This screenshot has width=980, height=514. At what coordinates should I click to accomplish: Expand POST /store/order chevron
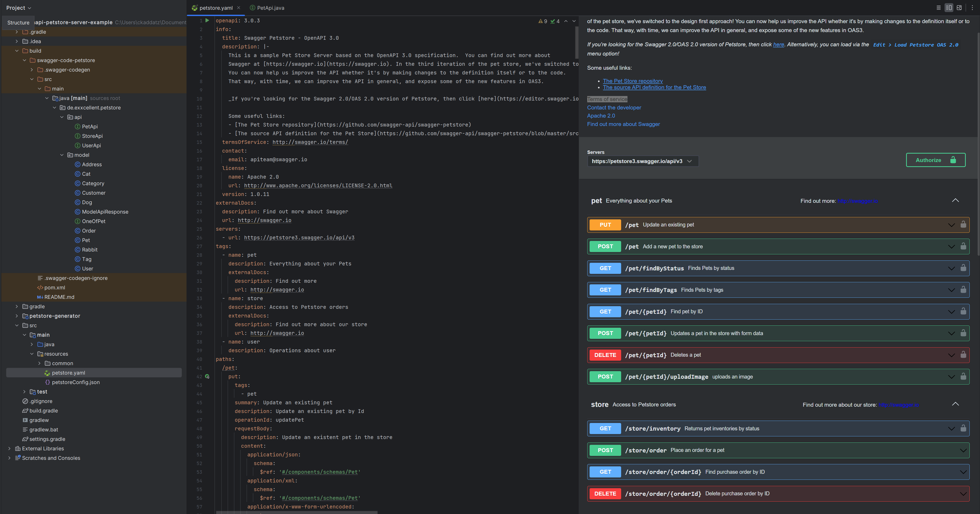pyautogui.click(x=963, y=450)
